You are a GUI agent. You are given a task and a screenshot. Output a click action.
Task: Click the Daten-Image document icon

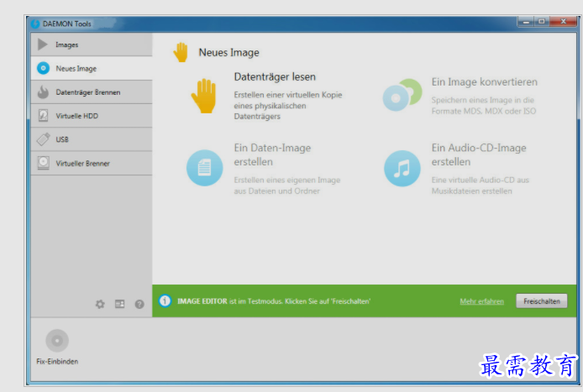[204, 168]
